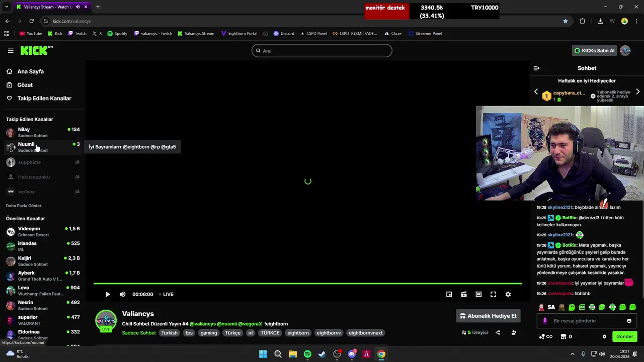Open the Kick hamburger menu
This screenshot has height=362, width=644.
[x=11, y=51]
